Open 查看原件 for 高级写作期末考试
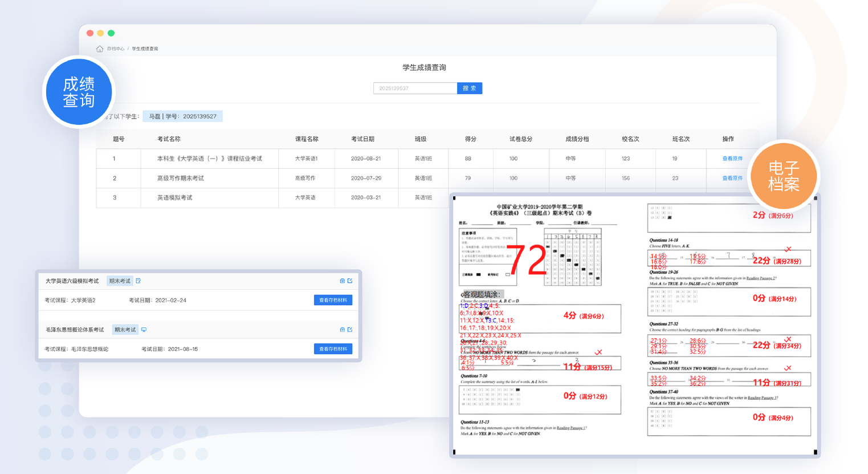Image resolution: width=868 pixels, height=474 pixels. (732, 178)
